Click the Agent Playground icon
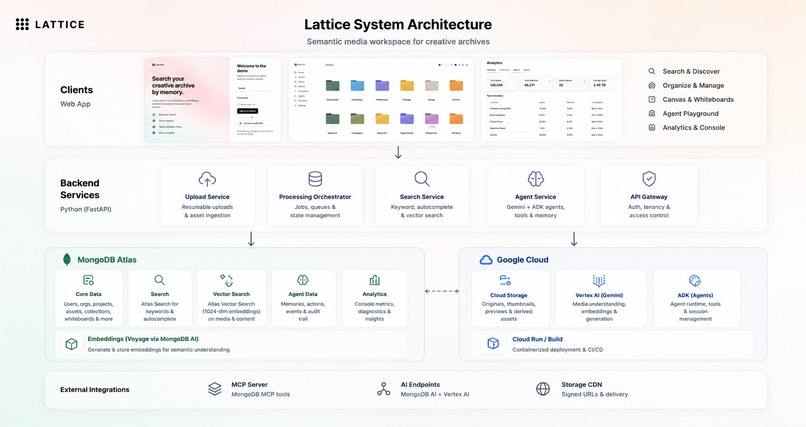Image resolution: width=806 pixels, height=427 pixels. 652,114
